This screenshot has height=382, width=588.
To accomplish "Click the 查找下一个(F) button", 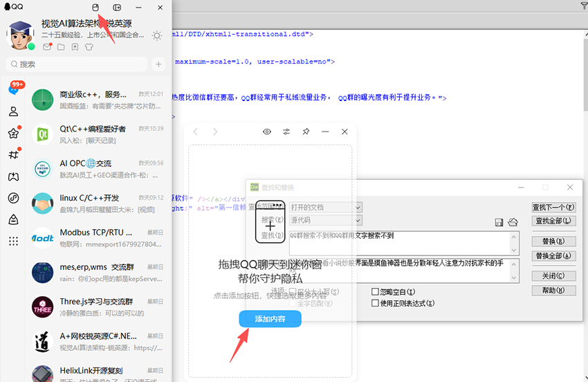I will pyautogui.click(x=553, y=207).
